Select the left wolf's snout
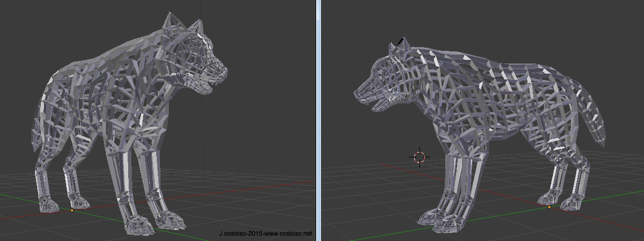The image size is (644, 241). 217,73
